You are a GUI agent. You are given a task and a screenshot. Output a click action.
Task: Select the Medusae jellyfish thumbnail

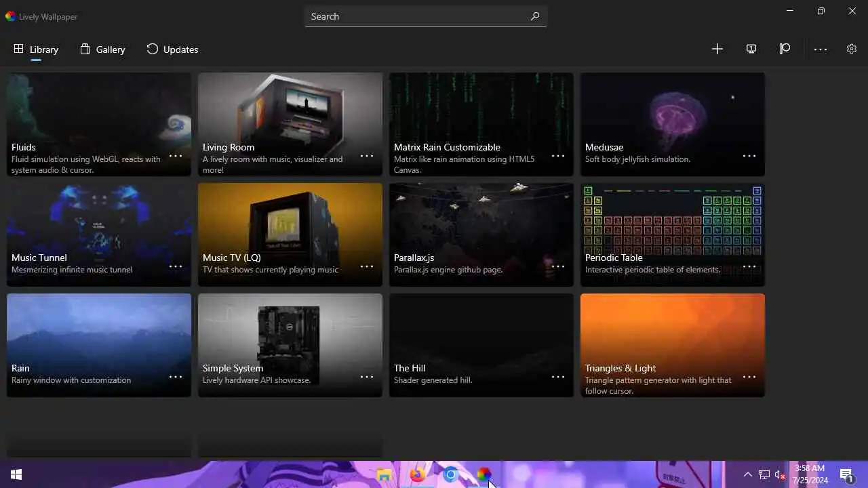click(673, 124)
